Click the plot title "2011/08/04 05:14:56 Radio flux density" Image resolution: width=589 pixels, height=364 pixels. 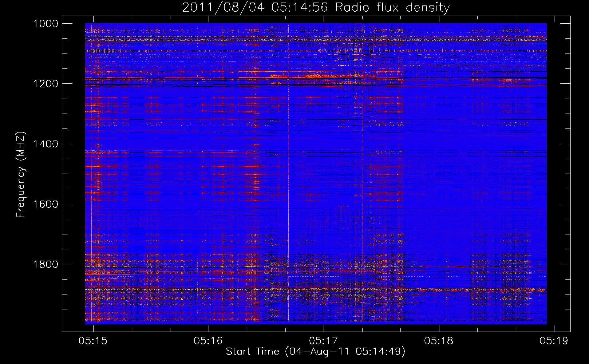(316, 7)
